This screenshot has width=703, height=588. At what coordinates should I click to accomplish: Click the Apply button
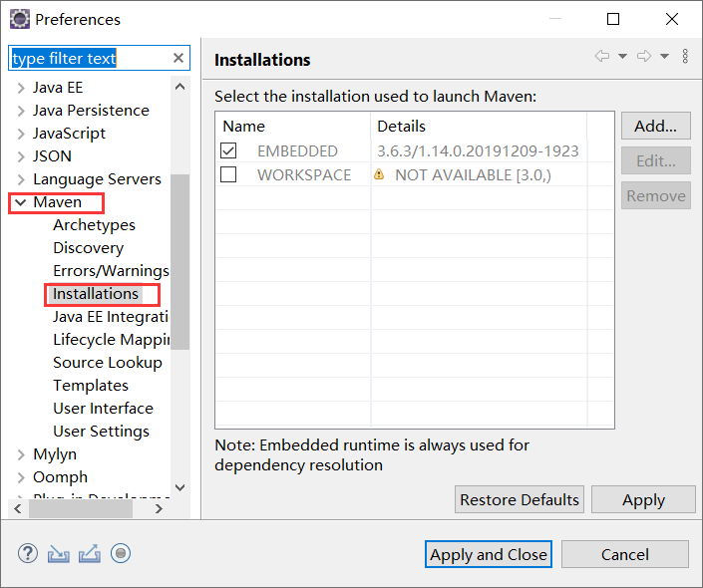click(x=643, y=499)
